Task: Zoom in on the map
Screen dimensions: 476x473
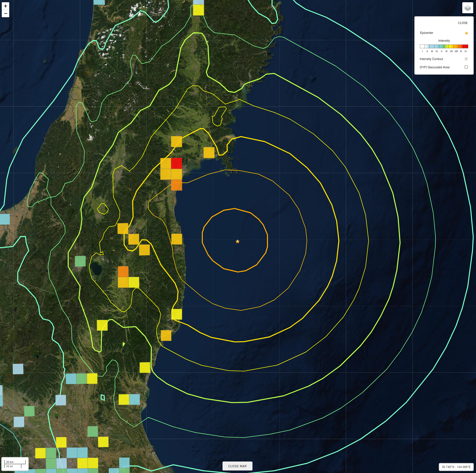Action: tap(5, 6)
